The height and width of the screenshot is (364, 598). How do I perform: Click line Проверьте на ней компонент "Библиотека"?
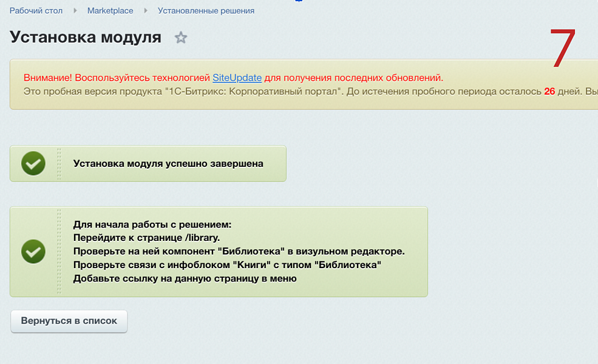pos(239,251)
